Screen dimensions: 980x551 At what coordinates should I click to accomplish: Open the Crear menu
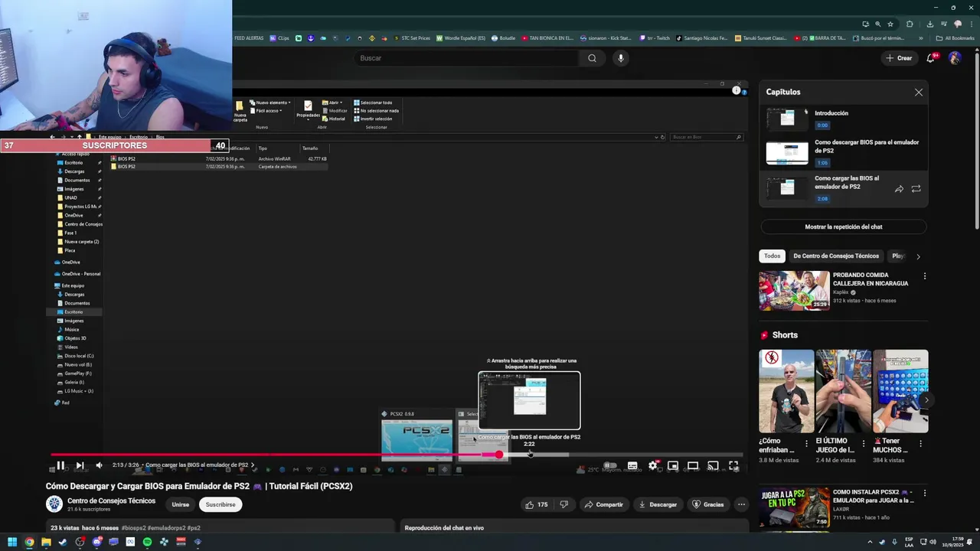(899, 58)
